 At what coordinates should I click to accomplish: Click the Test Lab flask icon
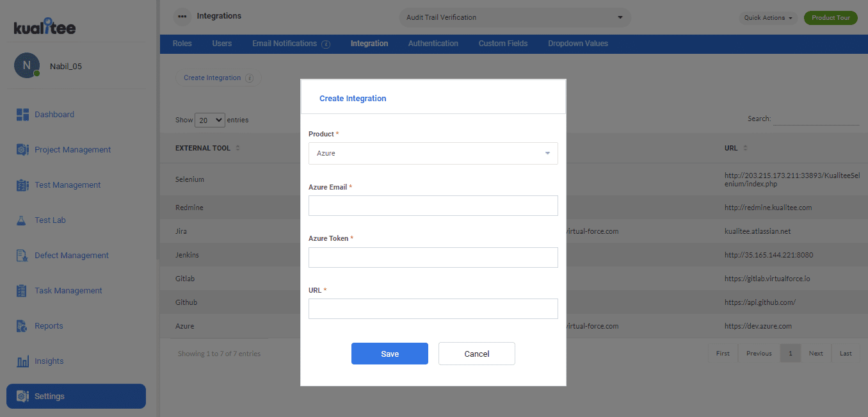(x=22, y=220)
